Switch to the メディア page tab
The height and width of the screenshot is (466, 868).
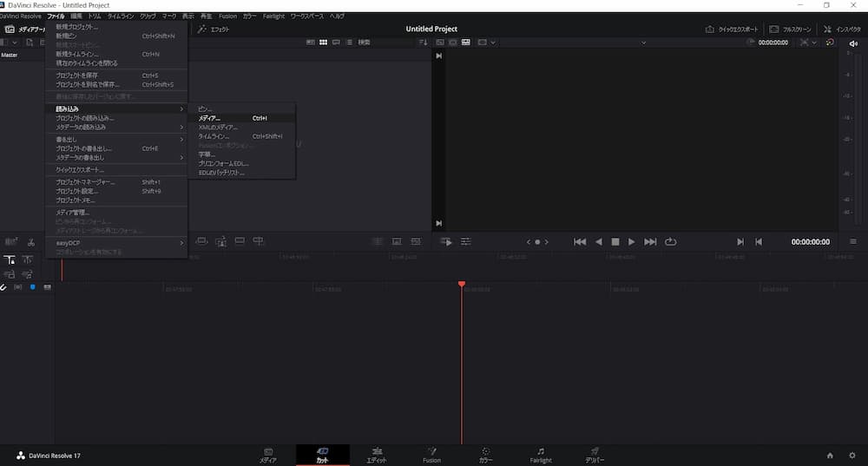coord(268,455)
